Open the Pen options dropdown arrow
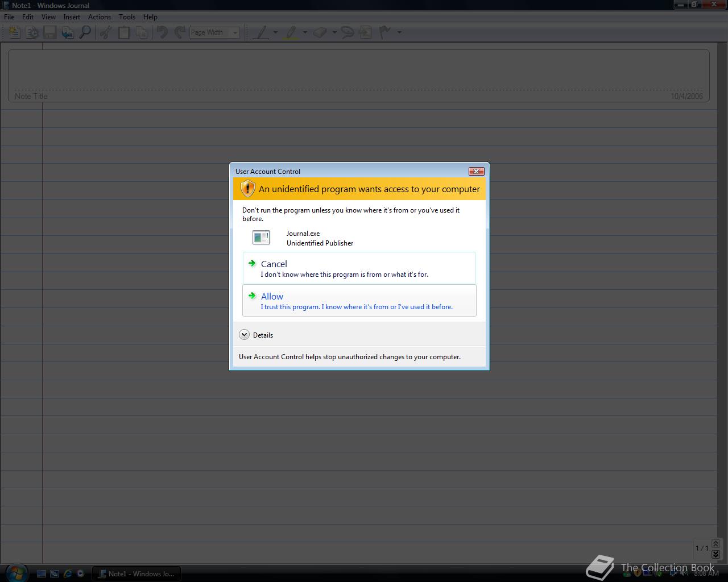The image size is (728, 582). click(275, 32)
